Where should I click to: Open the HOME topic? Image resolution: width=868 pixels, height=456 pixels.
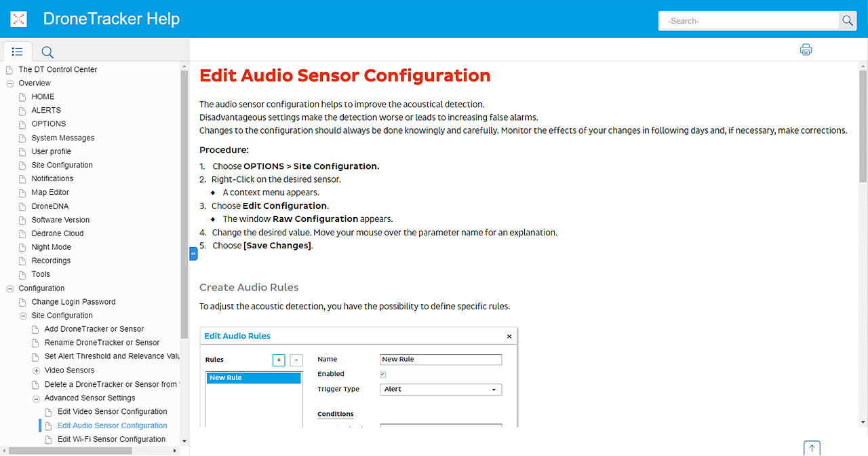click(x=43, y=96)
